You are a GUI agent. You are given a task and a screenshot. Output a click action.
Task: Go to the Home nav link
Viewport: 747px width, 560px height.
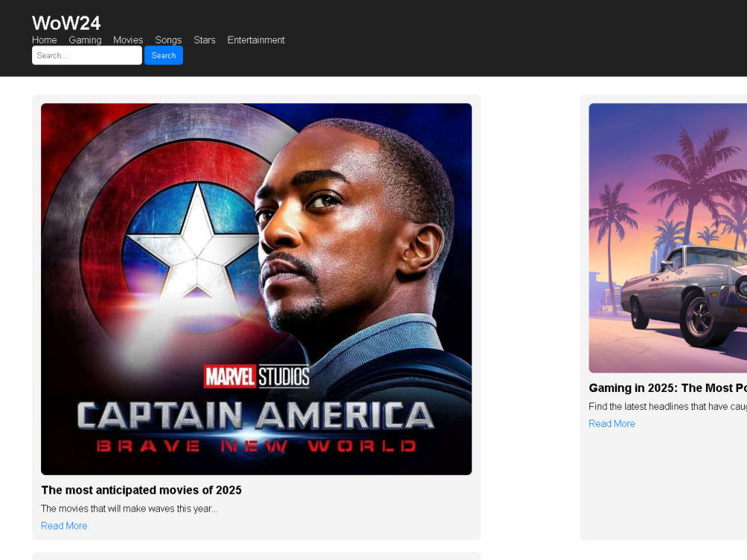pos(44,40)
